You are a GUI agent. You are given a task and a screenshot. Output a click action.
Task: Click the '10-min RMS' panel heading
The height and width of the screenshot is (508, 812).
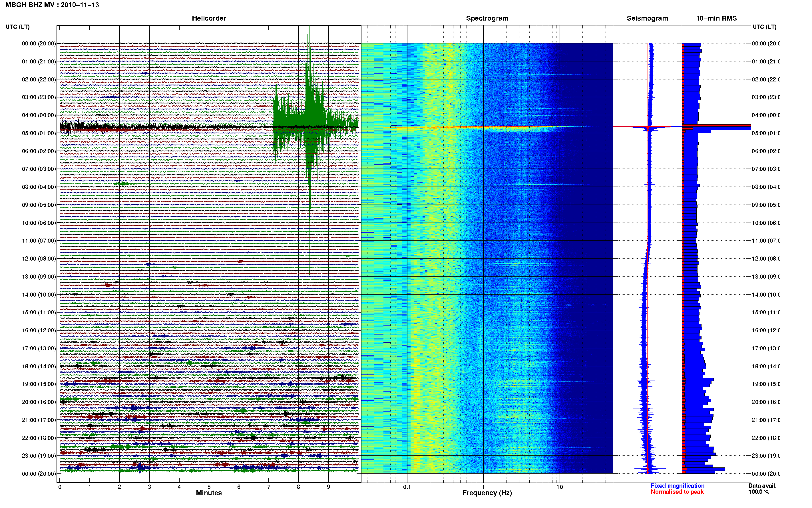tap(716, 18)
